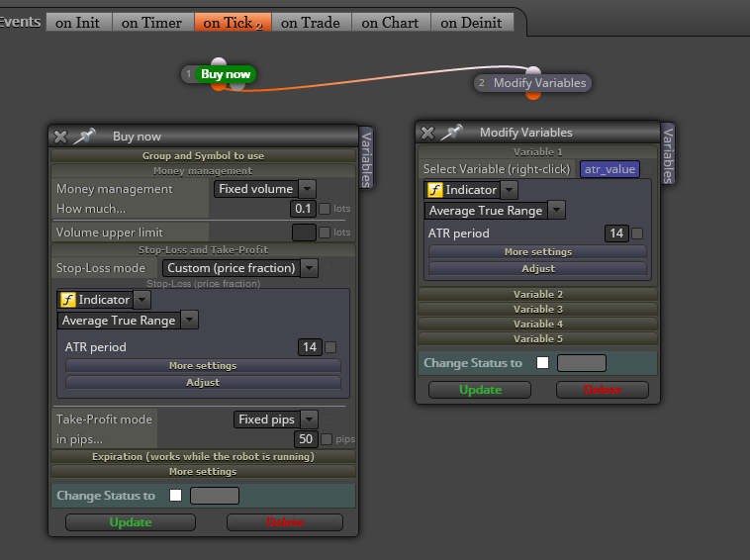Click the atr_value variable field

coord(609,169)
